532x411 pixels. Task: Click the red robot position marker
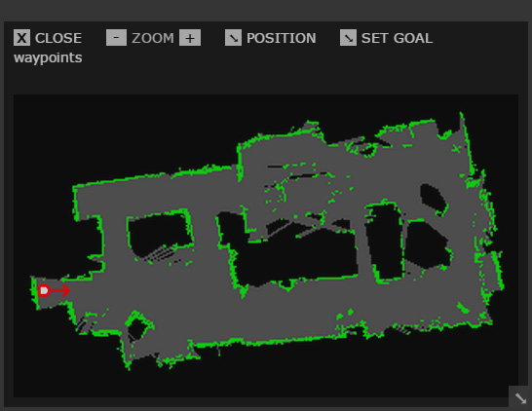tap(44, 290)
